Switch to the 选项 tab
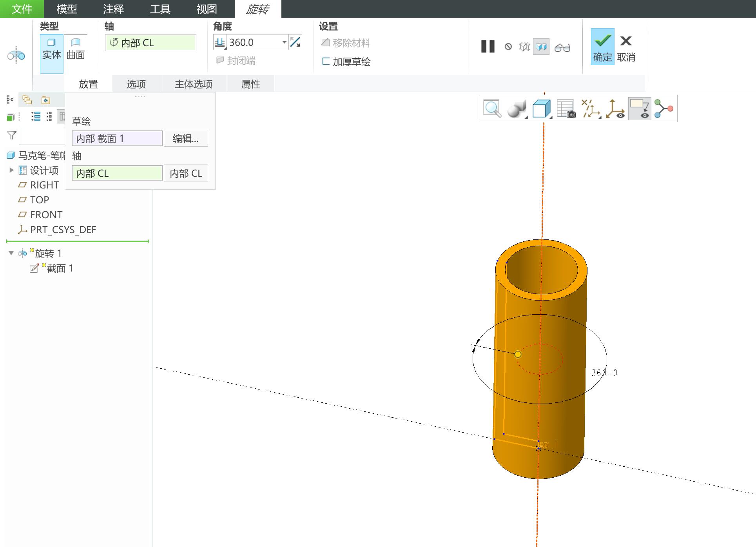756x547 pixels. (x=136, y=84)
